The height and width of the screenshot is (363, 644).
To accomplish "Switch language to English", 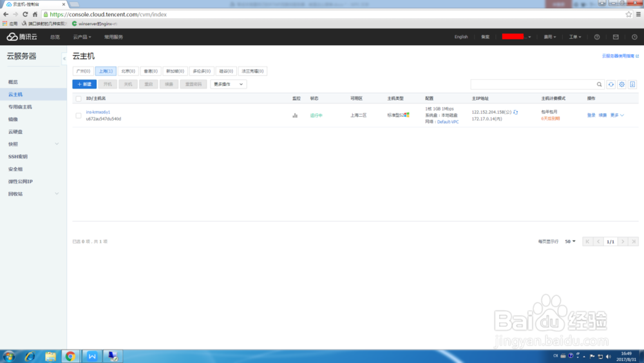I will tap(461, 37).
